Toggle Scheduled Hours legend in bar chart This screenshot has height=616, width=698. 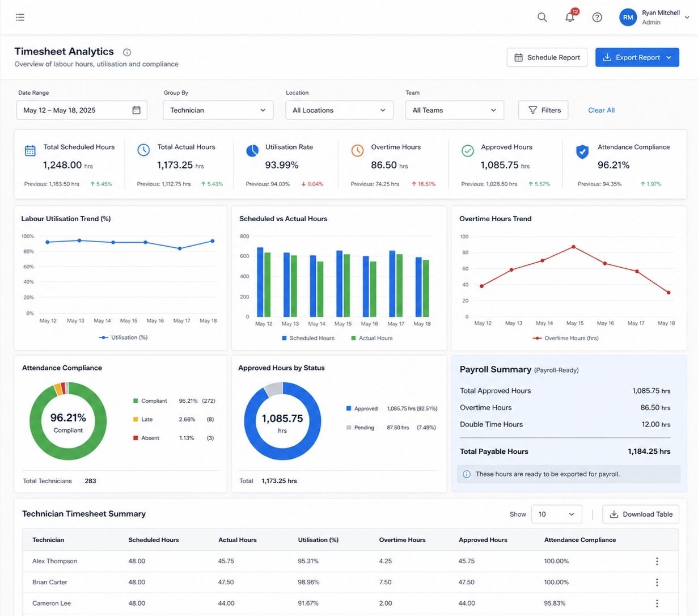tap(308, 338)
